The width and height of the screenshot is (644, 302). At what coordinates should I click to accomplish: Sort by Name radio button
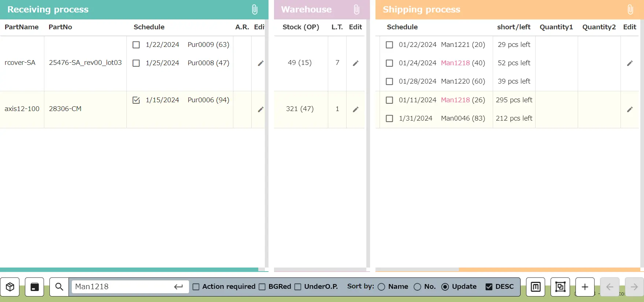click(x=381, y=287)
